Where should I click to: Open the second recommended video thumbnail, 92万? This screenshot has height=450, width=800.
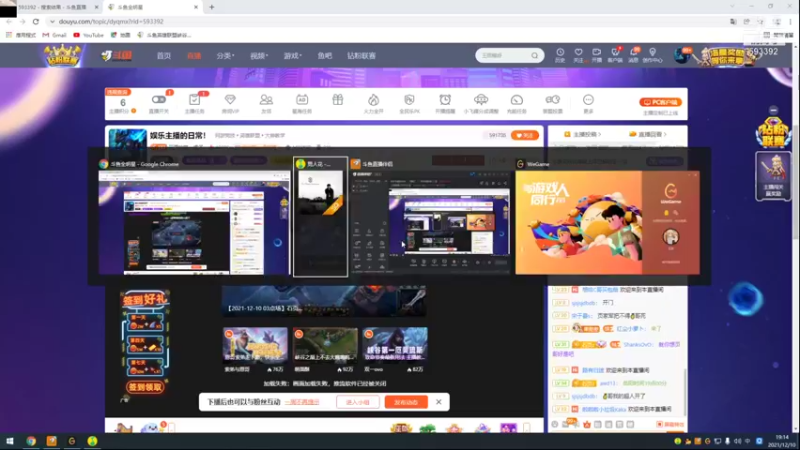click(325, 345)
